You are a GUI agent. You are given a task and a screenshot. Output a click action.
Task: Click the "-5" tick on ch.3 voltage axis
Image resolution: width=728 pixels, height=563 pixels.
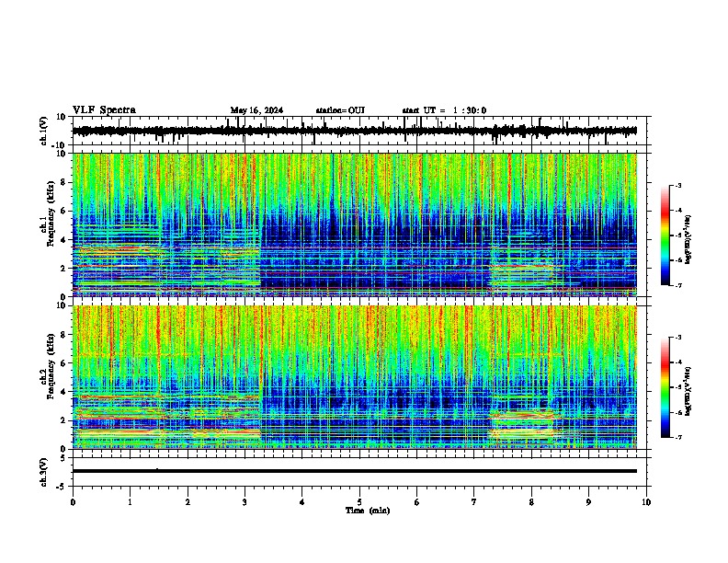[x=63, y=487]
